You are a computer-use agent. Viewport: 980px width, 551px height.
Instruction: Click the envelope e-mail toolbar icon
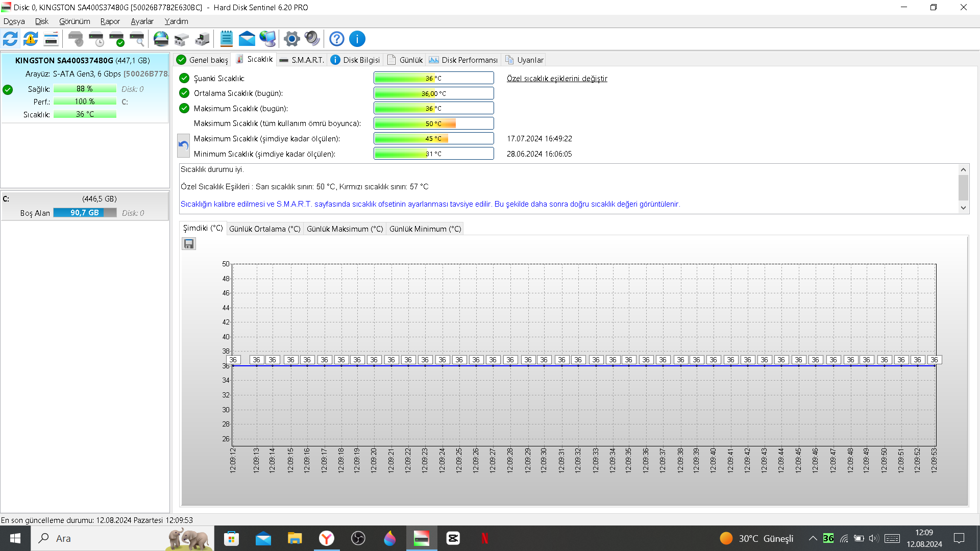click(x=247, y=39)
